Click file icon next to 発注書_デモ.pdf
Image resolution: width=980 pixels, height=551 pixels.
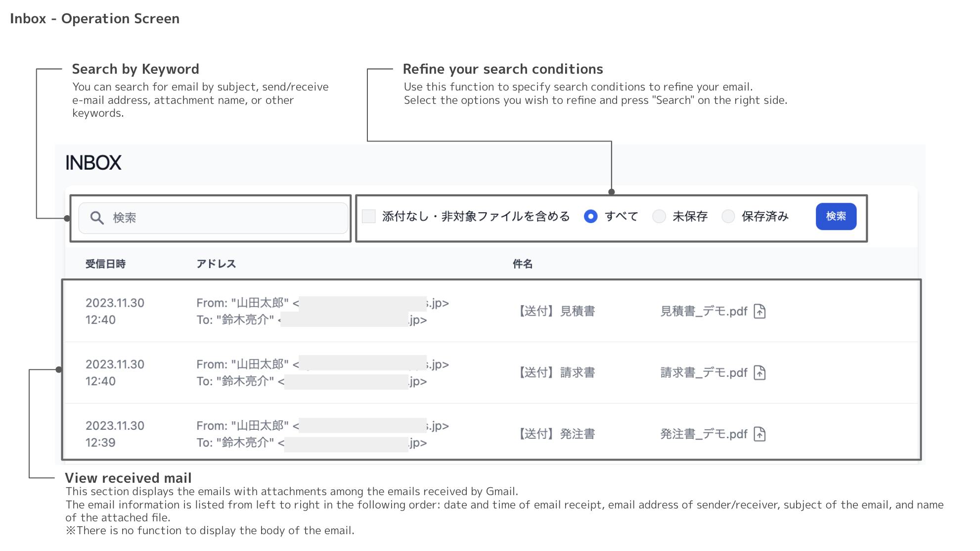click(759, 434)
